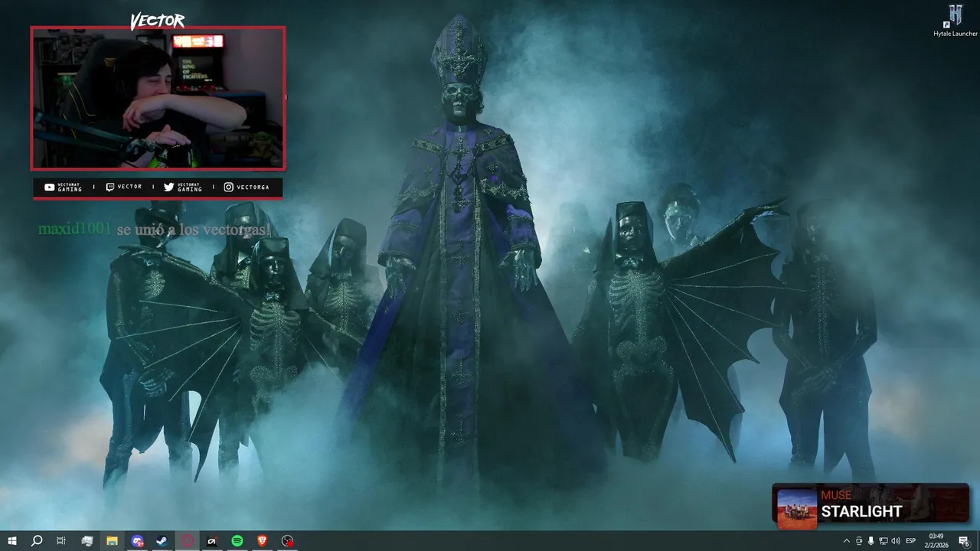Open the notification center with 6 notifications

pyautogui.click(x=964, y=541)
